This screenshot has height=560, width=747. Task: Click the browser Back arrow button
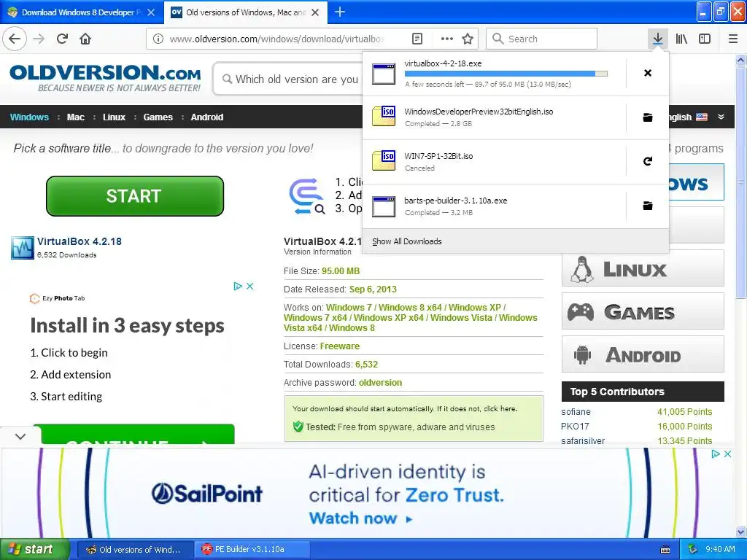tap(15, 39)
